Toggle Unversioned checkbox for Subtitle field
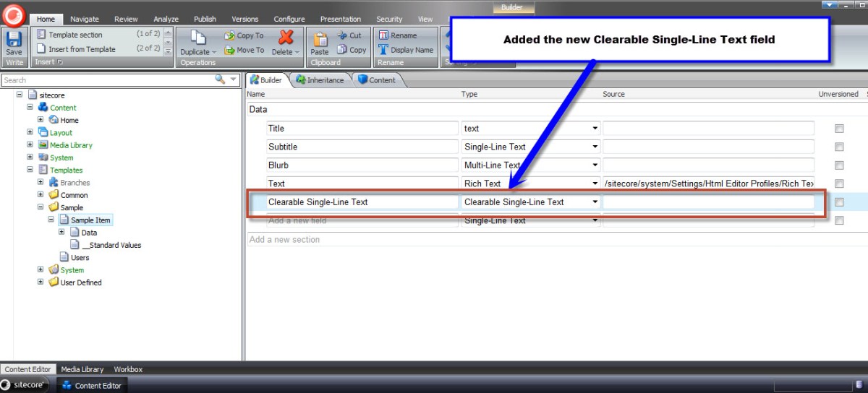This screenshot has width=868, height=393. (x=839, y=147)
